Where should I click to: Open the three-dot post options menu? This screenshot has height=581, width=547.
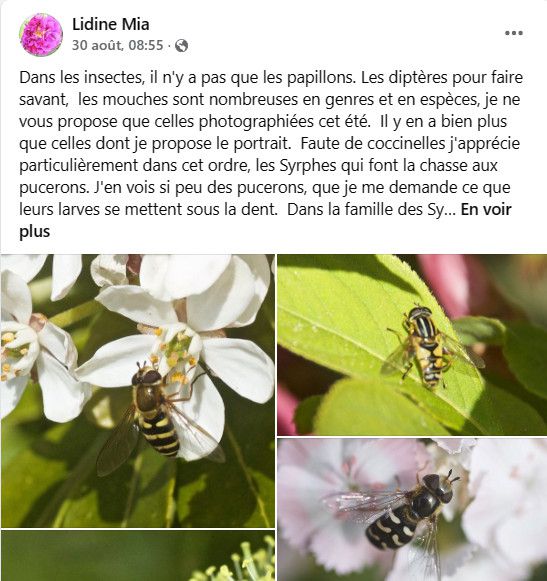tap(514, 33)
